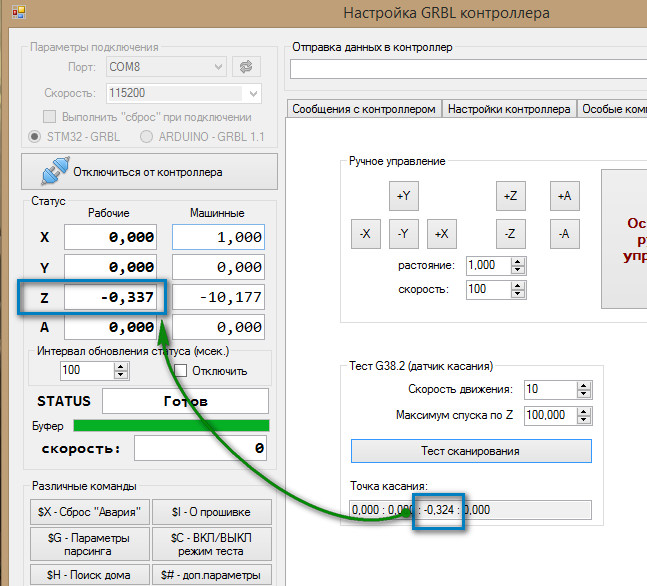Click the working Y coordinate field
The image size is (647, 586).
pos(111,267)
